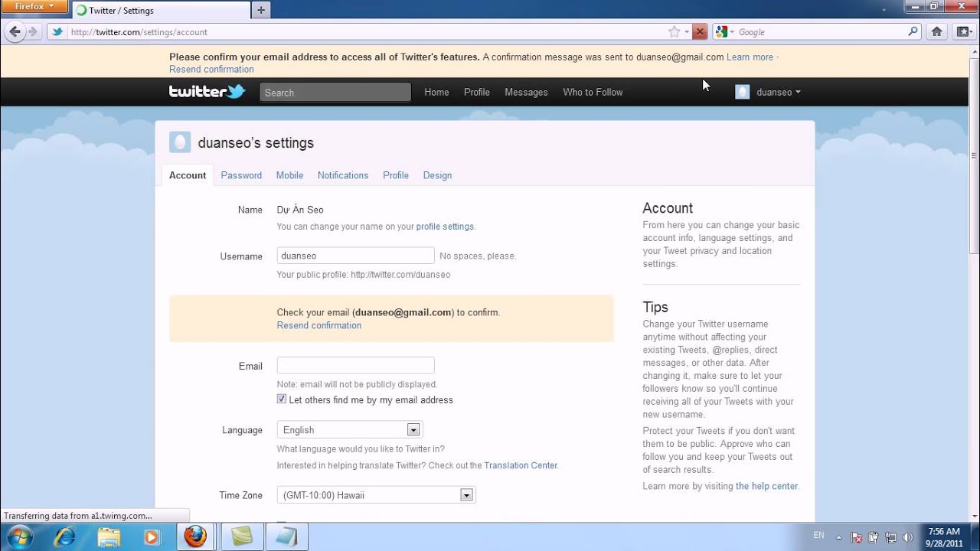Click the Learn more link
Screen dimensions: 980x551
(750, 57)
